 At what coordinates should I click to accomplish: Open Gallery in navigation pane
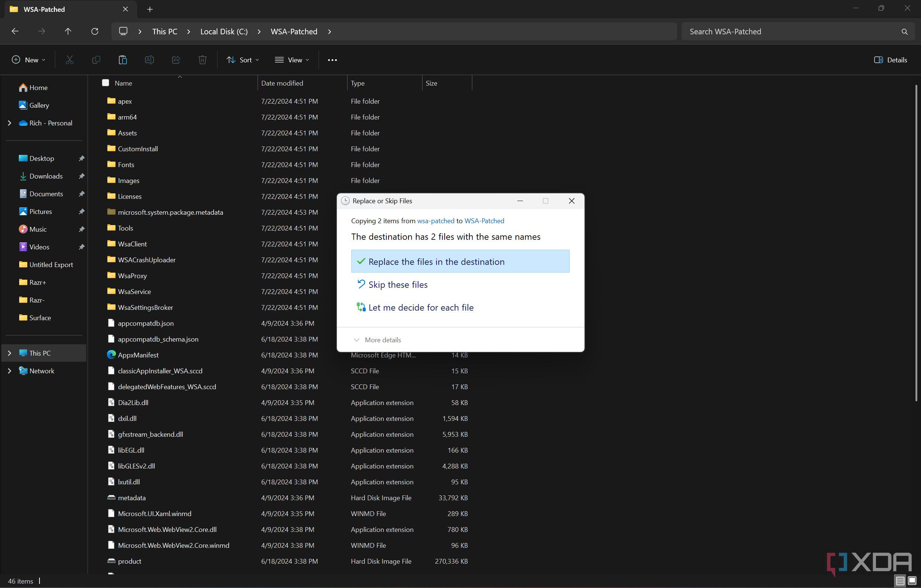34,105
